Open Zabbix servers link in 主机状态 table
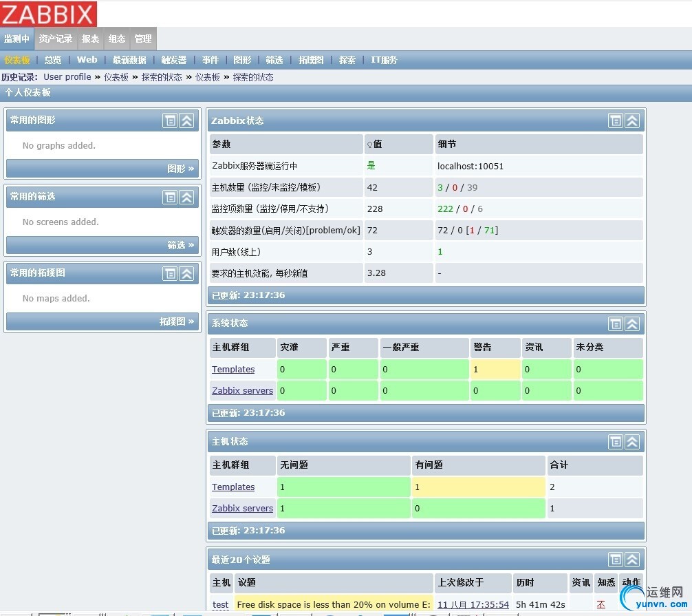 point(242,508)
